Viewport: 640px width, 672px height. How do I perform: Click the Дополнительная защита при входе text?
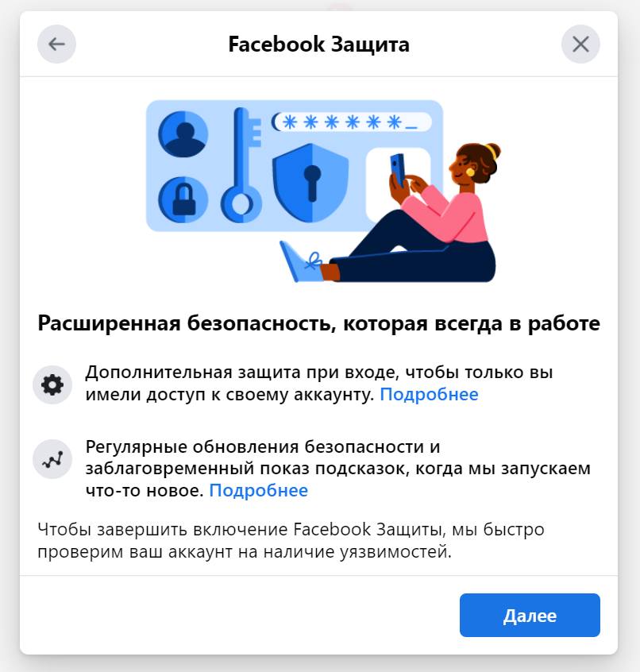click(x=319, y=383)
